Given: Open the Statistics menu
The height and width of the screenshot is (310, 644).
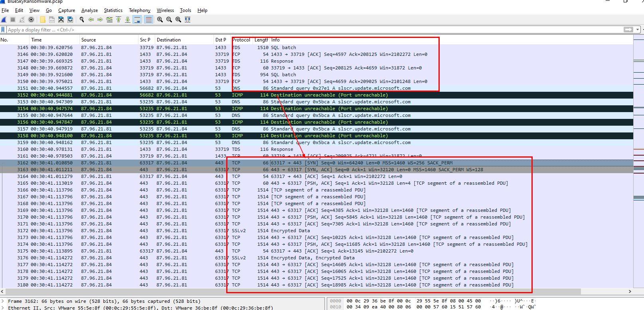Looking at the screenshot, I should point(113,10).
